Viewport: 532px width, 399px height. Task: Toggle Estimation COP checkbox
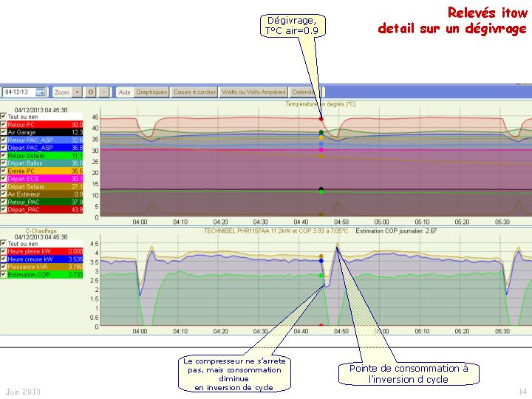pos(4,274)
